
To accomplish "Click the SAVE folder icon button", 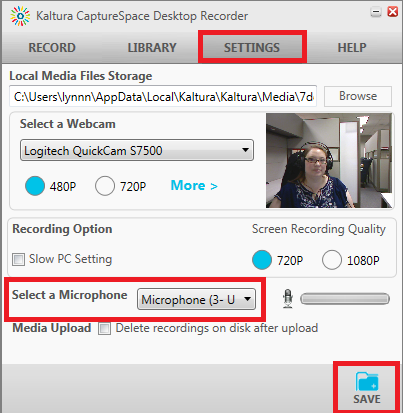I will [x=367, y=388].
